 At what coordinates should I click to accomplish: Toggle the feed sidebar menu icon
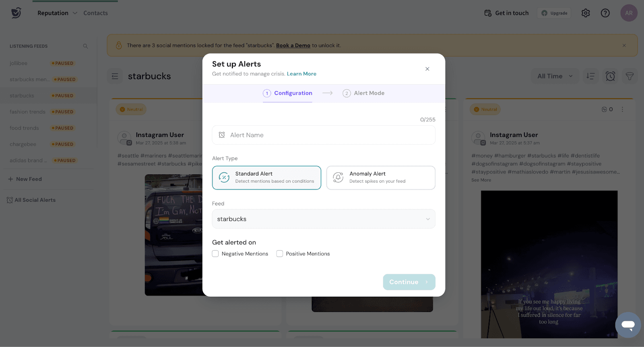(115, 76)
